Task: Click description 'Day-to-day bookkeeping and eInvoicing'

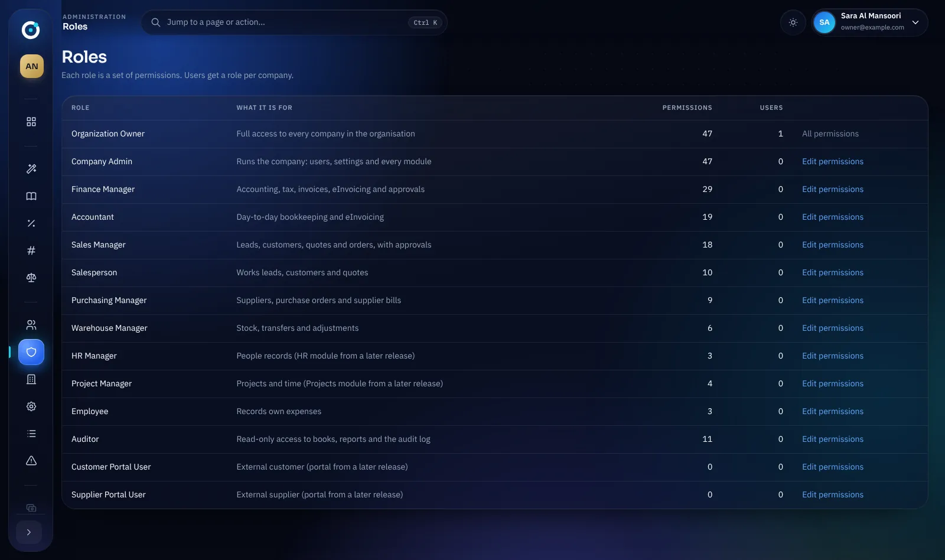Action: 310,217
